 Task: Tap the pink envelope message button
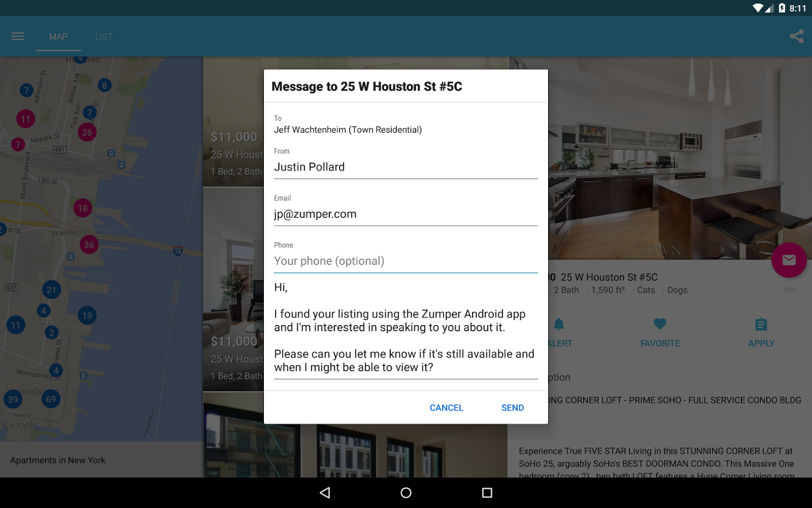789,260
